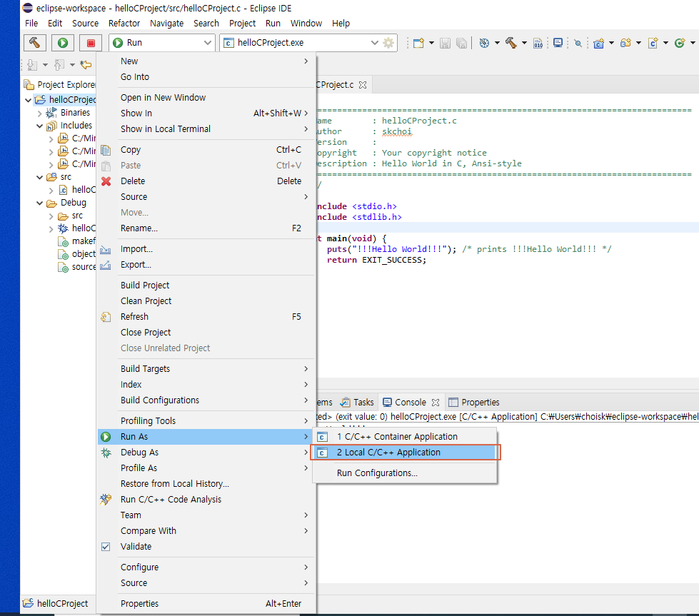This screenshot has width=699, height=616.
Task: Close the helloCProject.c editor tab
Action: [x=363, y=85]
